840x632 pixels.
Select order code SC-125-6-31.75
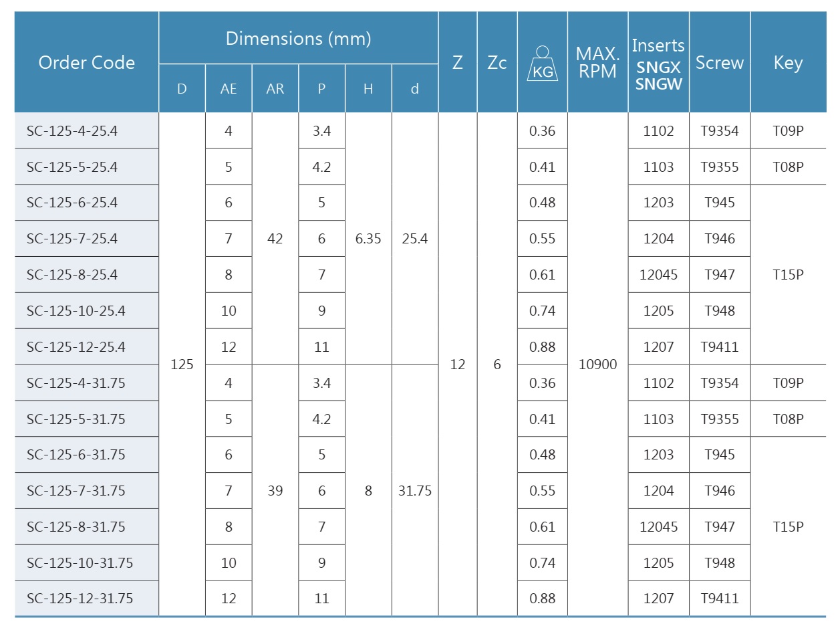(x=76, y=455)
